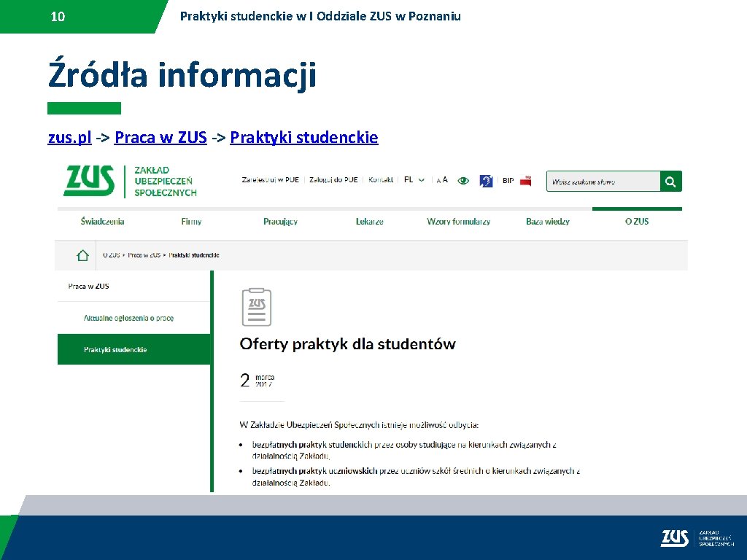Click the search magnifier button
The height and width of the screenshot is (560, 747).
tap(671, 182)
